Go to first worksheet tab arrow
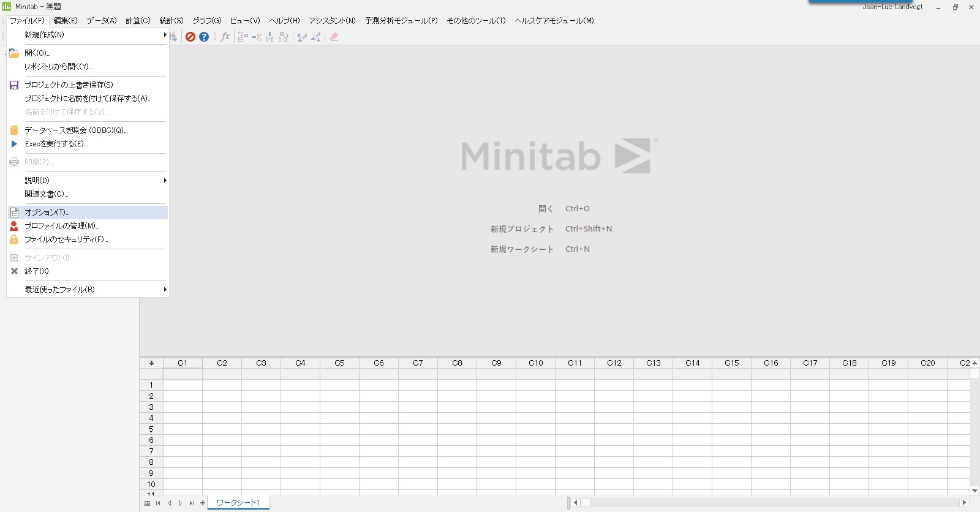The image size is (980, 512). [158, 503]
